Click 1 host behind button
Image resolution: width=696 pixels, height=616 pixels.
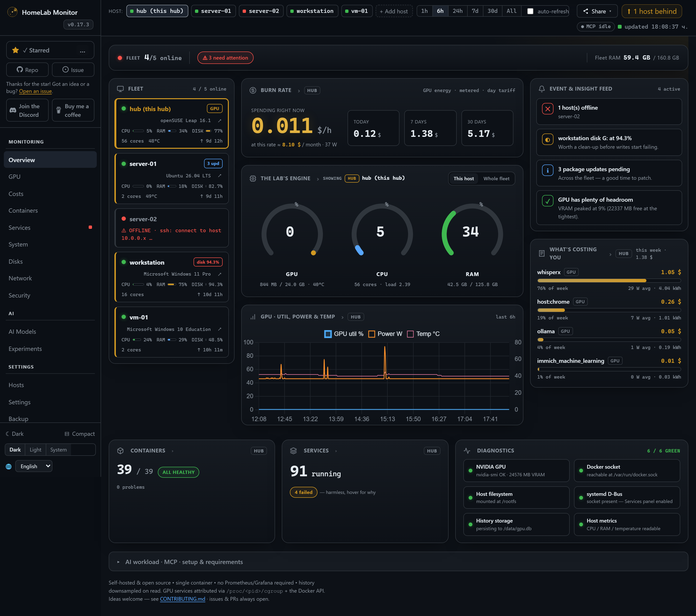click(651, 11)
